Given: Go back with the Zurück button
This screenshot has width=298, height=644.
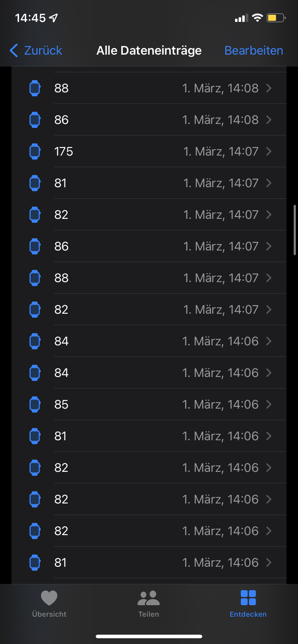Looking at the screenshot, I should (36, 51).
